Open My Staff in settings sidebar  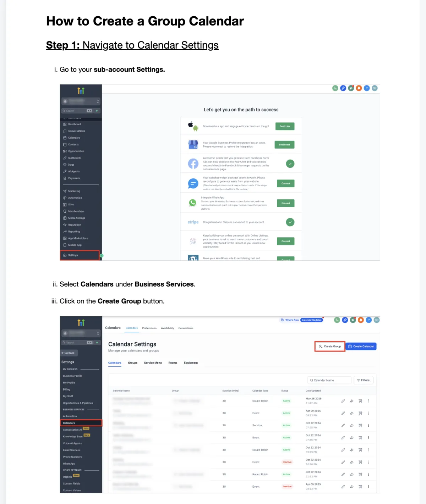coord(68,396)
